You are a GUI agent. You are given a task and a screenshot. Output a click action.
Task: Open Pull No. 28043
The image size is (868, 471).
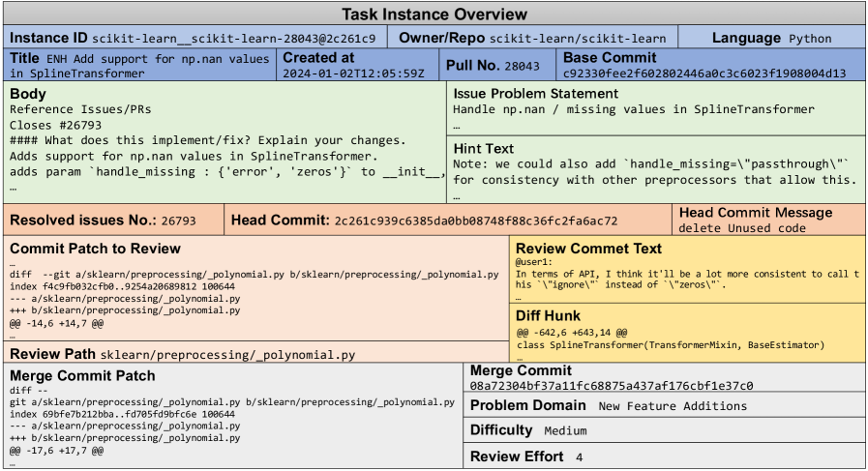(521, 67)
